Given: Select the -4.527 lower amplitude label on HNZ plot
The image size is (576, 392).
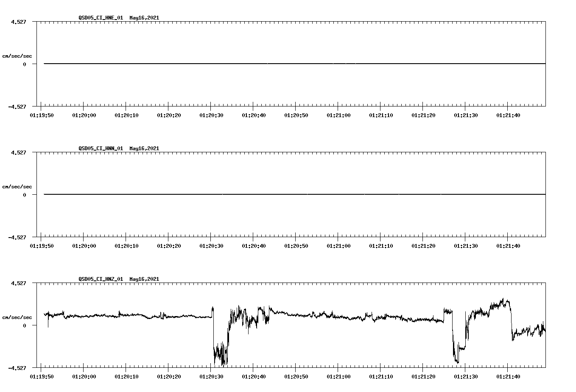Looking at the screenshot, I should tap(17, 368).
